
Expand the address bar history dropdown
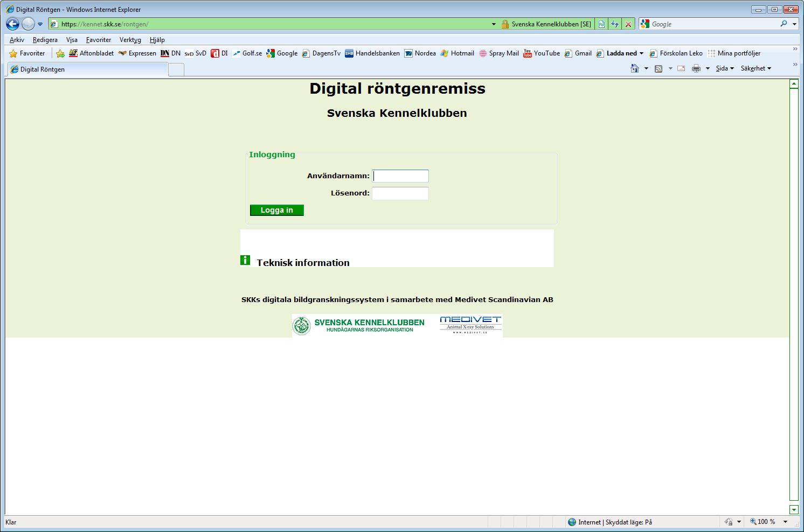(494, 24)
